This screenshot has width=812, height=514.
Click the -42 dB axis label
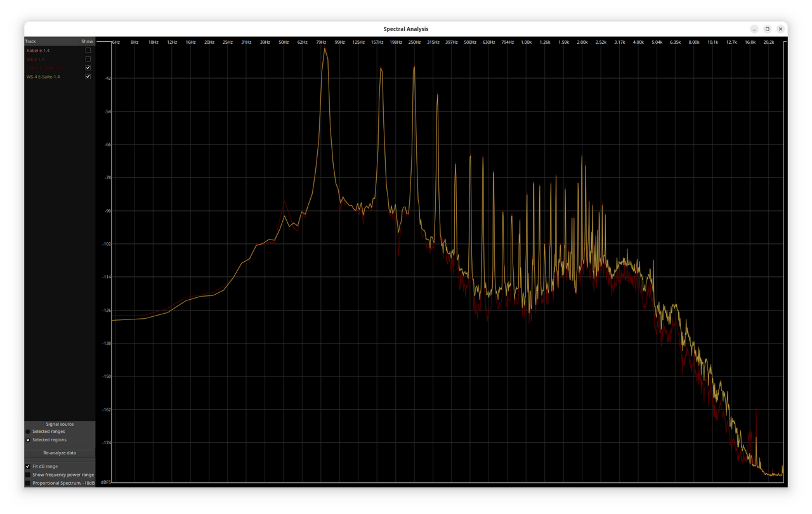pyautogui.click(x=107, y=79)
